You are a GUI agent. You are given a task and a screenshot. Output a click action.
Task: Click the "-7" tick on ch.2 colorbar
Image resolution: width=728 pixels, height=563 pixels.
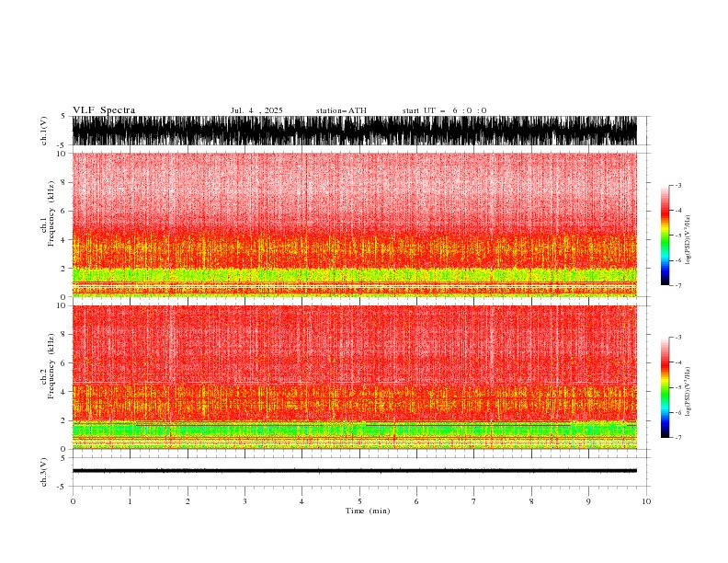click(x=677, y=437)
